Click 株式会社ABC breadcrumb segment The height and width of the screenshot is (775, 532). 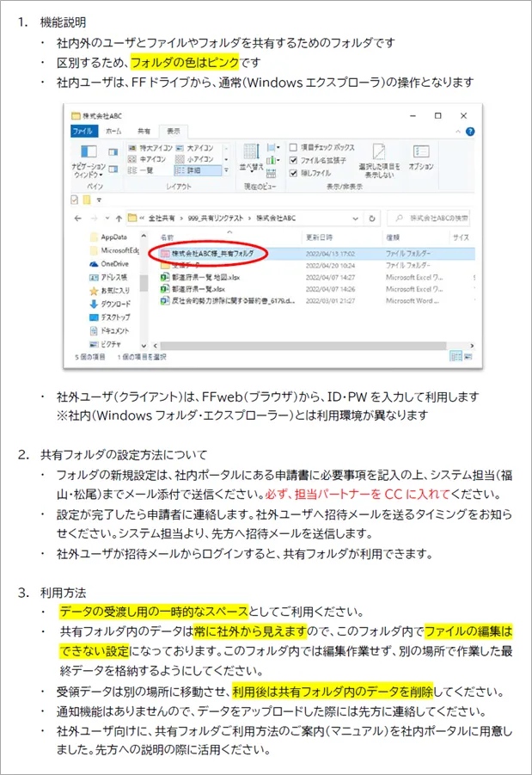coord(276,218)
